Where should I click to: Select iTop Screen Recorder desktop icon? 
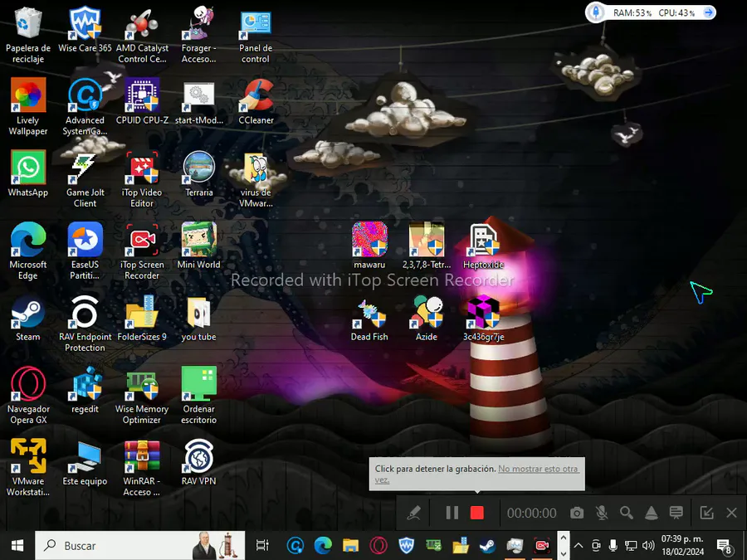pyautogui.click(x=142, y=251)
